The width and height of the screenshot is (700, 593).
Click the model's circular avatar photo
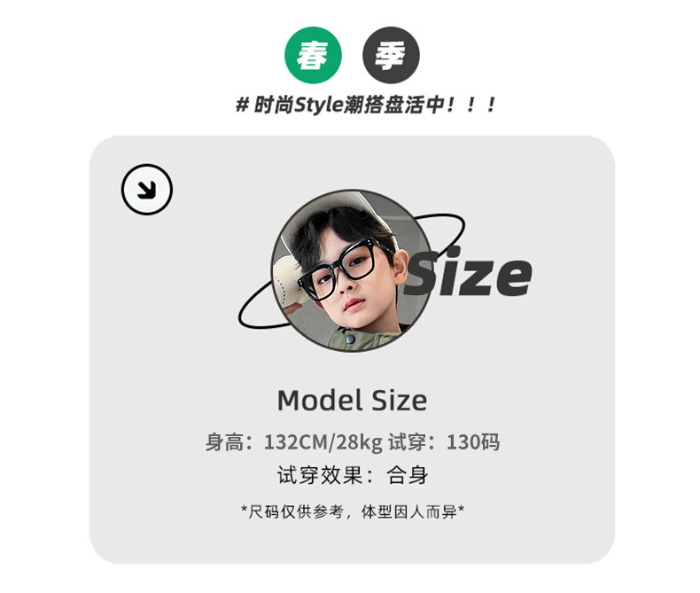point(351,270)
